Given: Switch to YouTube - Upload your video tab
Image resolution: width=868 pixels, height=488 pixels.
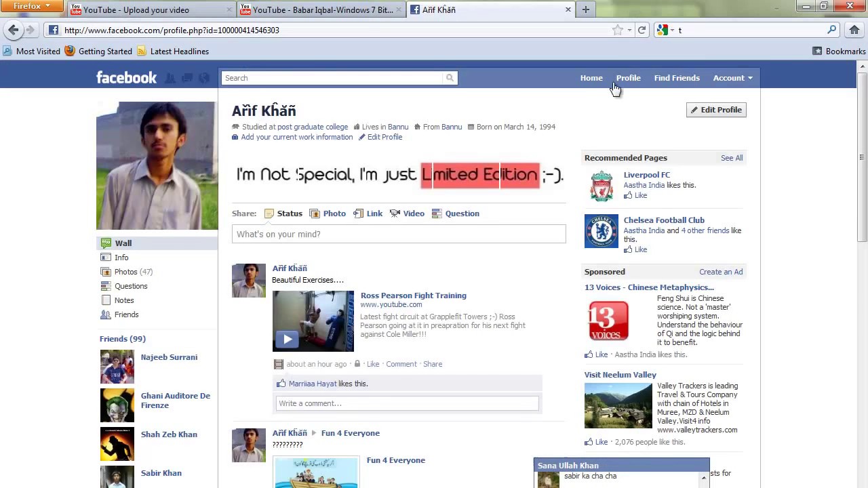Looking at the screenshot, I should pos(151,9).
